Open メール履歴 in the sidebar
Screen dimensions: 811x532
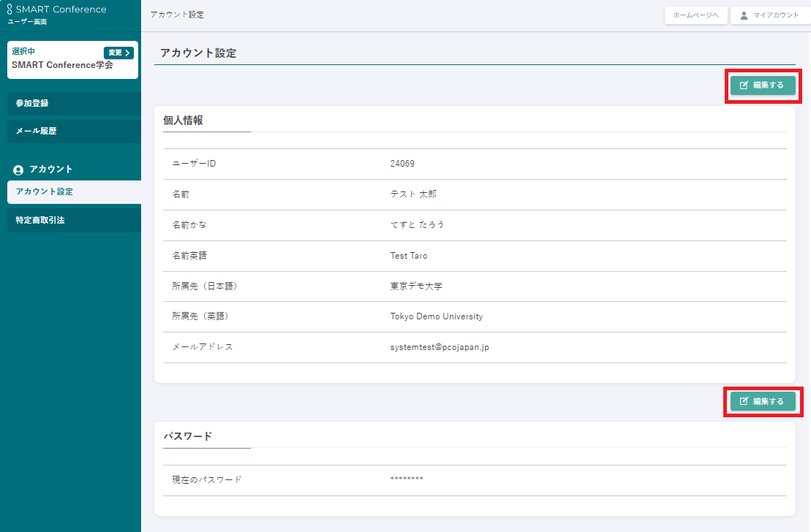[x=73, y=132]
